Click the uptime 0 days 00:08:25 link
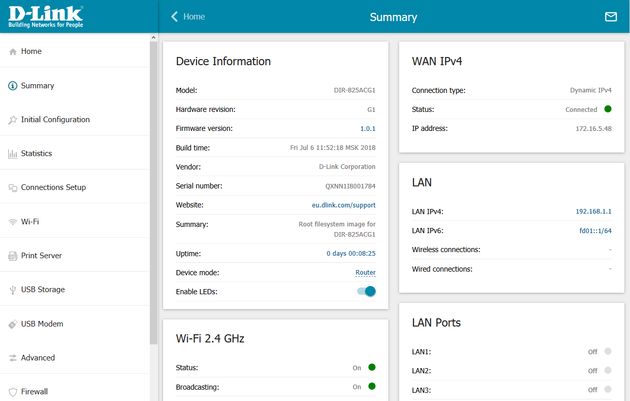Screen dimensions: 630x401 pyautogui.click(x=351, y=254)
